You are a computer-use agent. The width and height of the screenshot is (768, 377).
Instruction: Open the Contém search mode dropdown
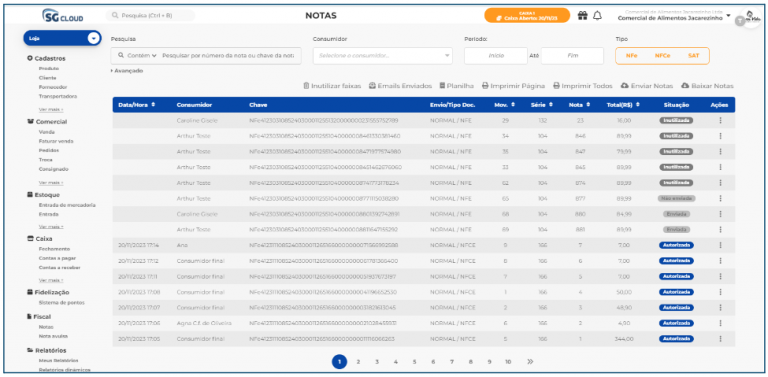(138, 56)
